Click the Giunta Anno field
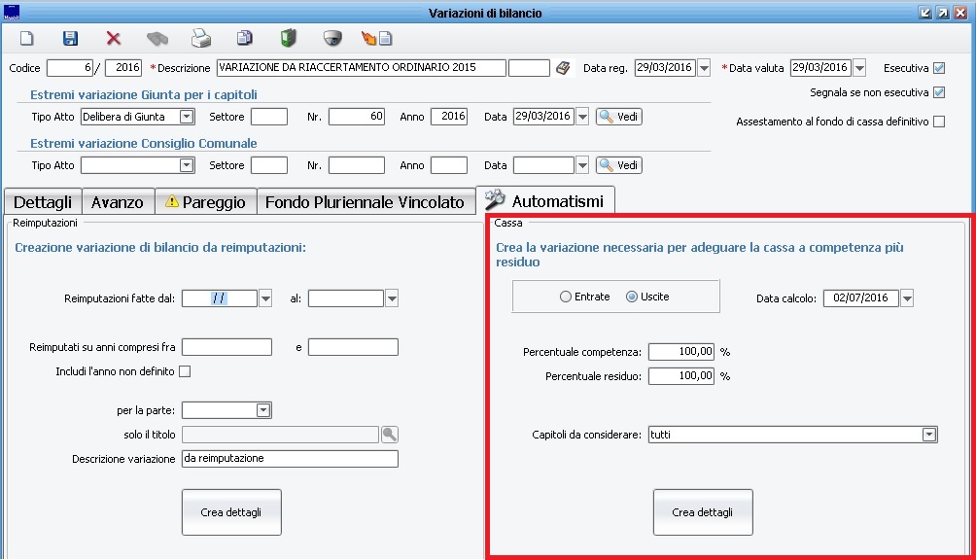This screenshot has width=976, height=560. pyautogui.click(x=449, y=117)
